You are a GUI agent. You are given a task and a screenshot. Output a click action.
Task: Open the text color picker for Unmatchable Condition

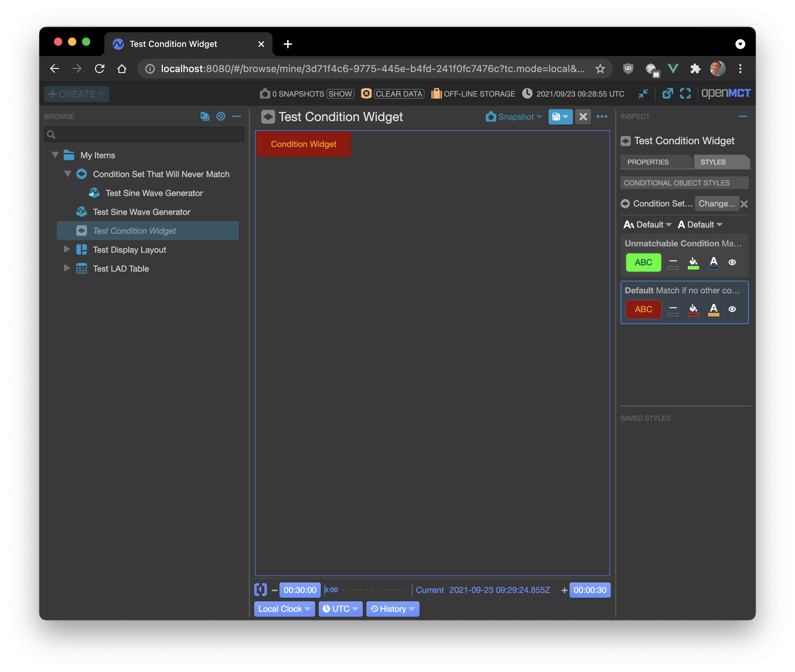(x=713, y=262)
